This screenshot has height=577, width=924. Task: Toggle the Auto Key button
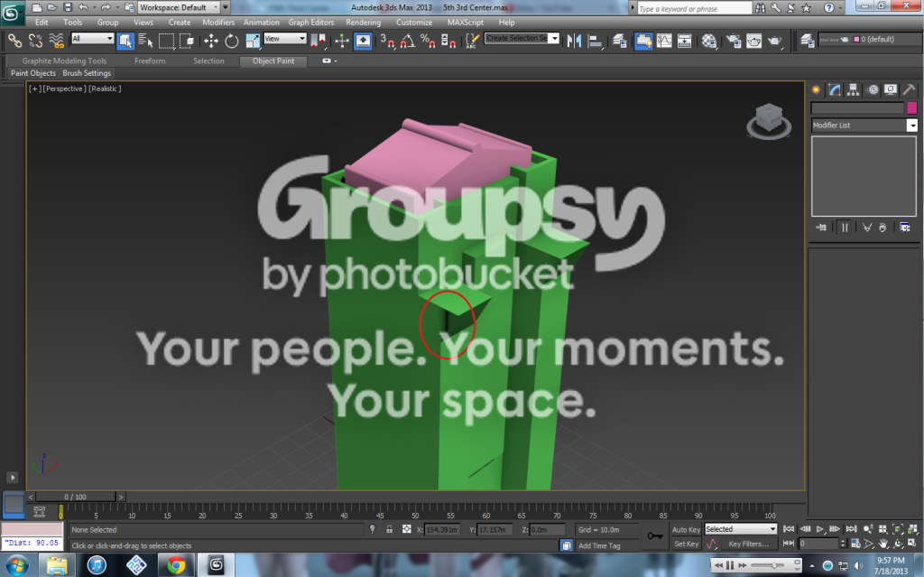click(686, 529)
